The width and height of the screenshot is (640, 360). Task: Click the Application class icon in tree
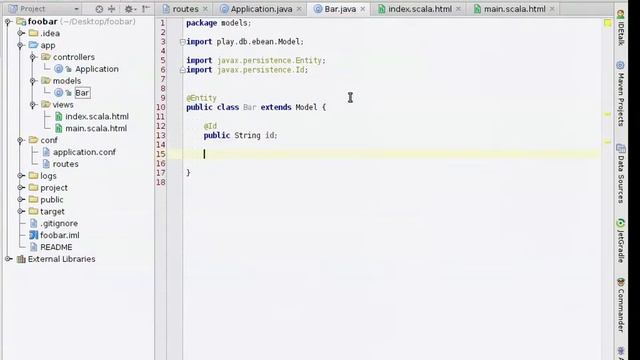click(59, 69)
